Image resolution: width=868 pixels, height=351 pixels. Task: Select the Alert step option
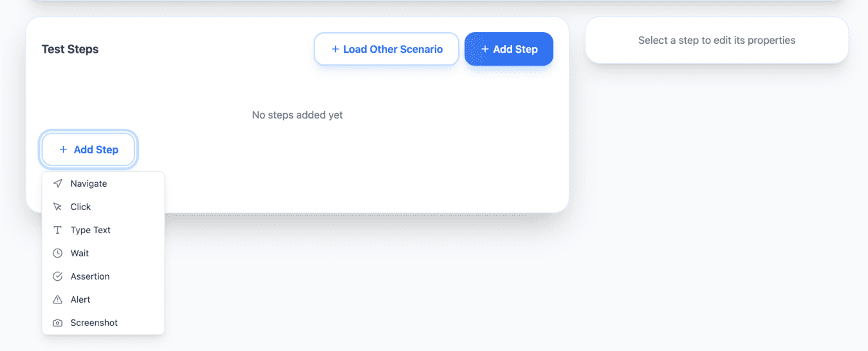click(80, 299)
